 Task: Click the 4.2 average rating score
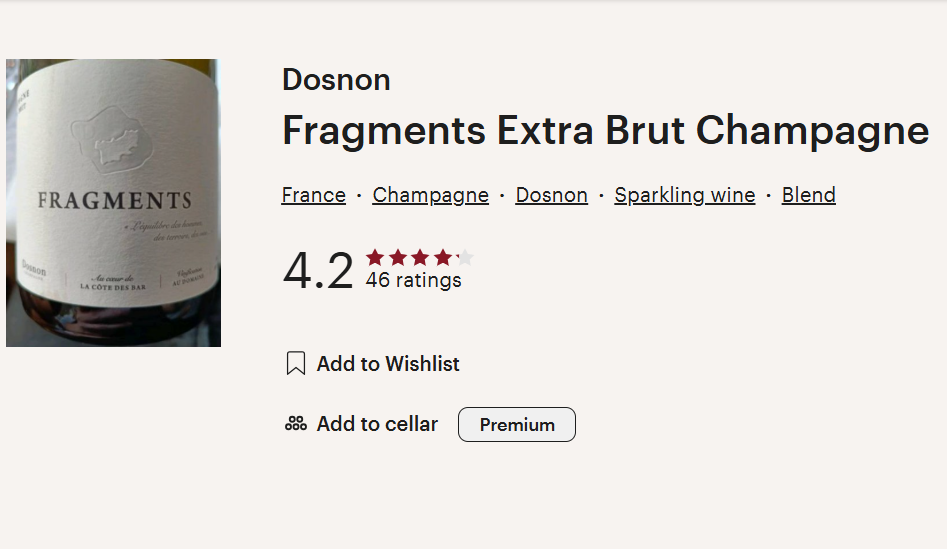tap(318, 270)
